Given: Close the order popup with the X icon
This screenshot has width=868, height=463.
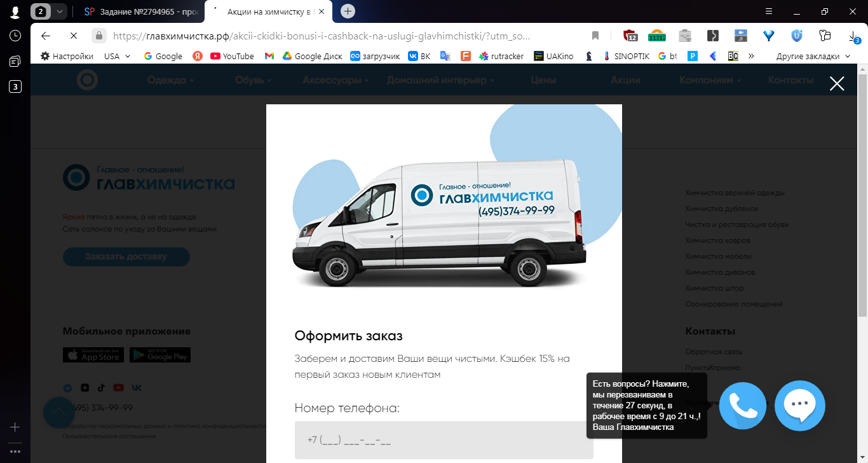Looking at the screenshot, I should click(x=837, y=83).
